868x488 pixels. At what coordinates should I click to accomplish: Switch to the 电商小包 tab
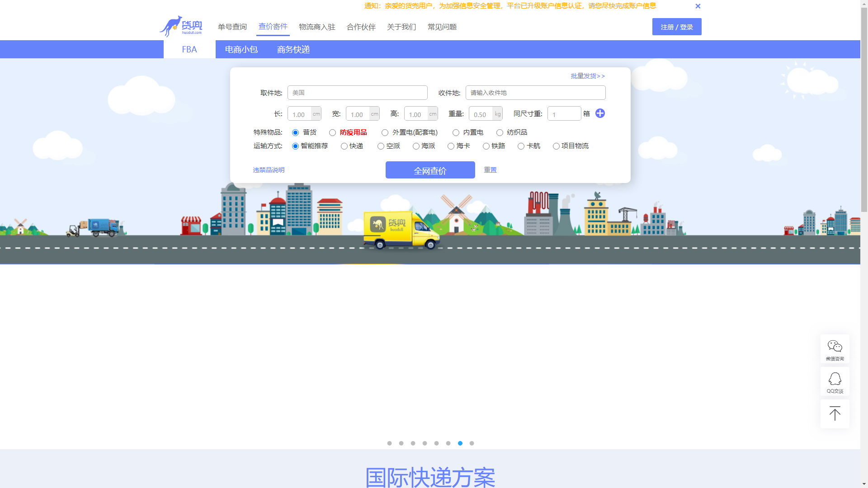pyautogui.click(x=241, y=49)
